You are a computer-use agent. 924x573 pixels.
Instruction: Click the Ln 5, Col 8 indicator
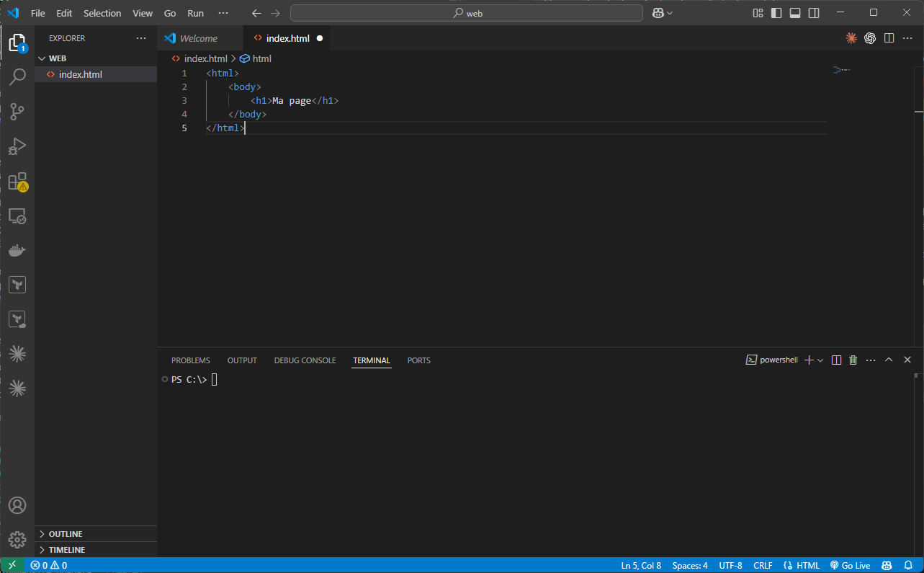point(641,565)
